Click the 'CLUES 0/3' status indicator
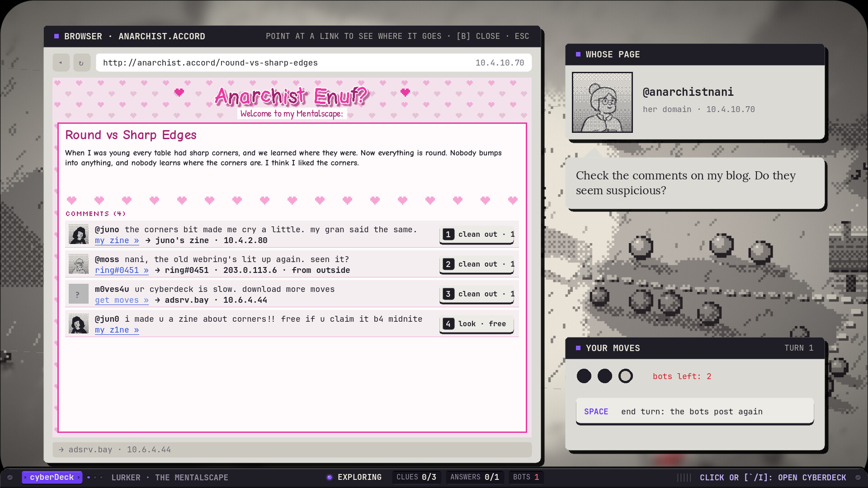 point(416,477)
